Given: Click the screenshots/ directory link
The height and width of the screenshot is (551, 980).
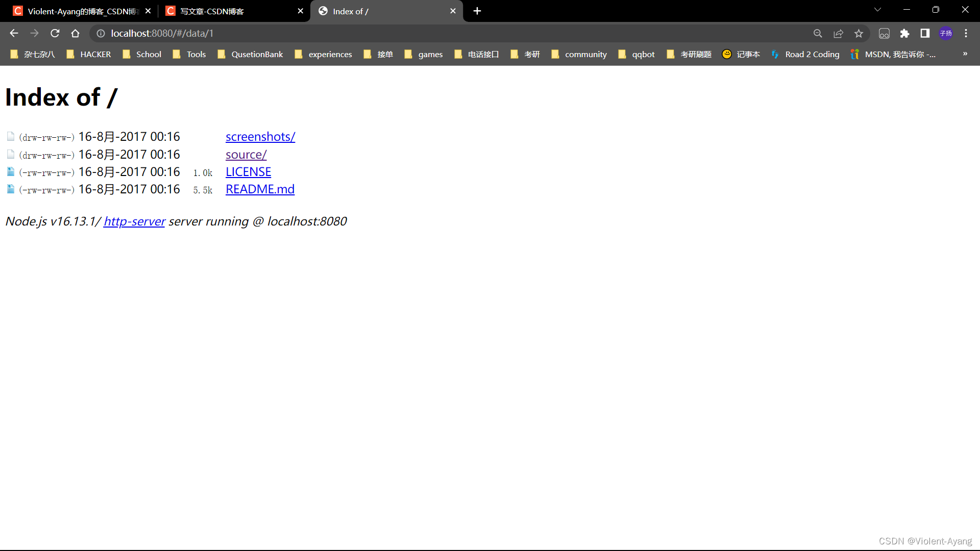Looking at the screenshot, I should pos(260,137).
